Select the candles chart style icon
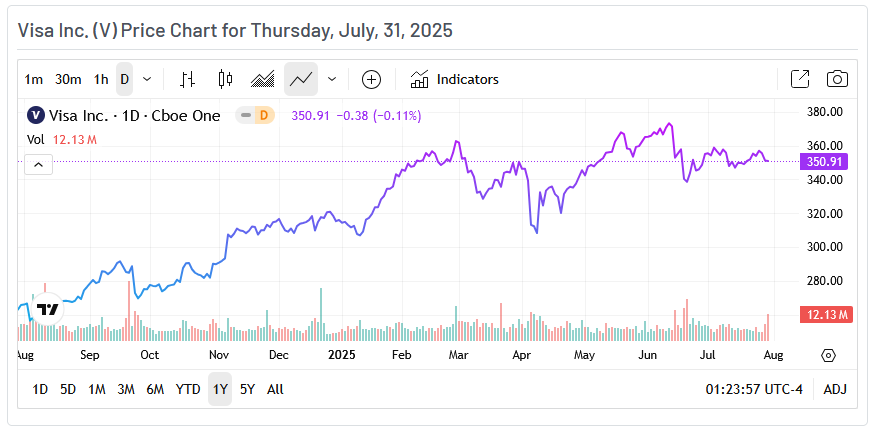The width and height of the screenshot is (873, 428). pyautogui.click(x=225, y=79)
